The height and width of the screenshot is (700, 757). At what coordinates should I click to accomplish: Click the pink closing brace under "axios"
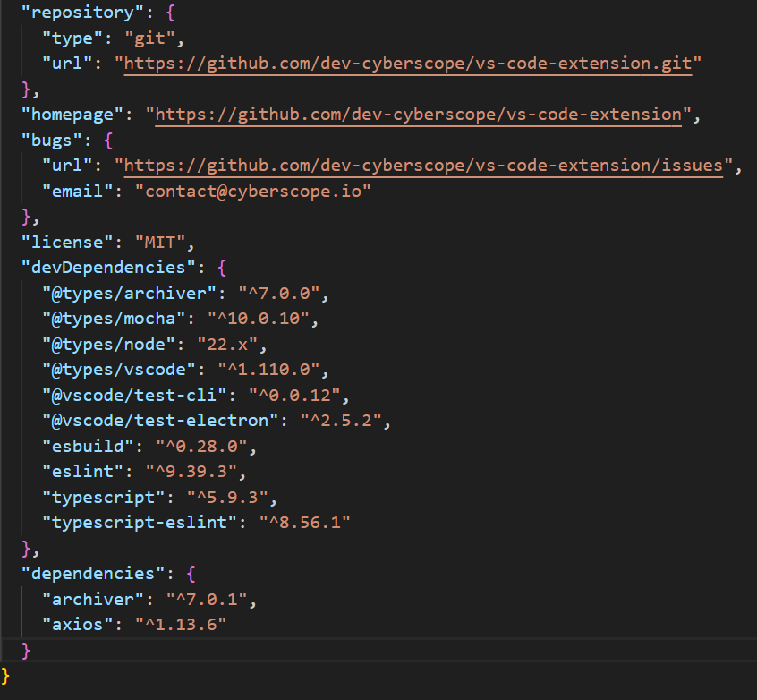click(x=26, y=651)
